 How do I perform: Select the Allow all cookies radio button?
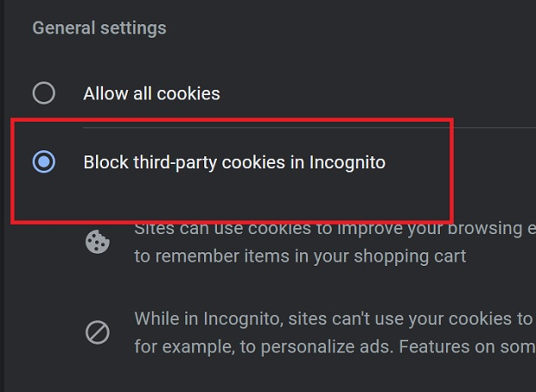click(43, 93)
